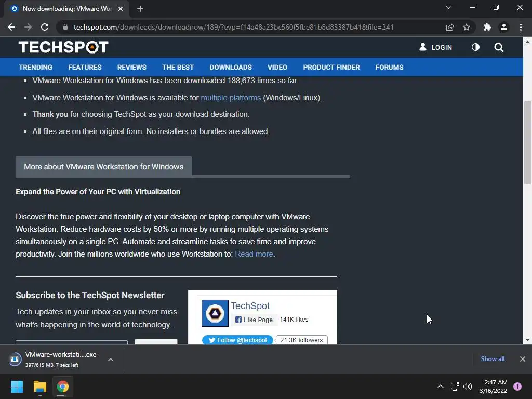Open File Explorer from the taskbar
The width and height of the screenshot is (532, 399).
(x=39, y=387)
